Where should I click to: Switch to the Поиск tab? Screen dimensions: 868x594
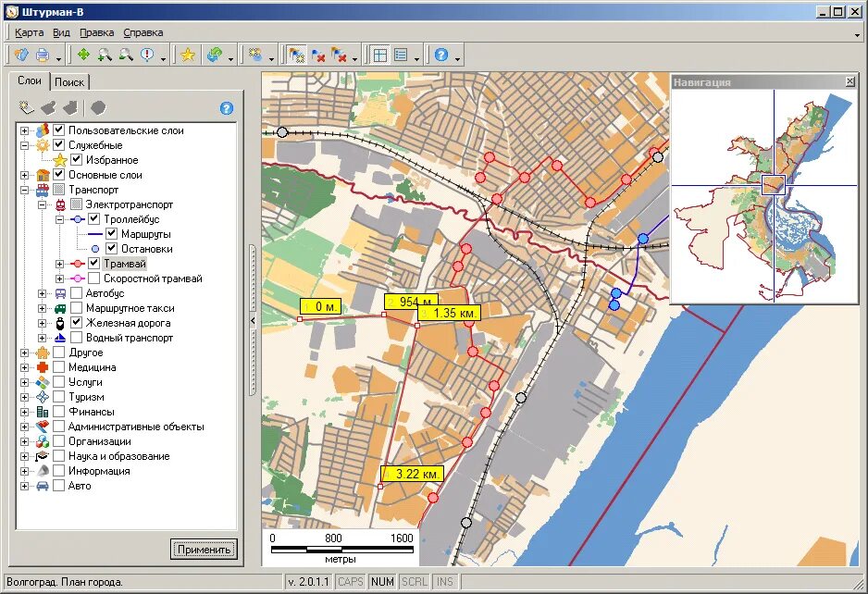[69, 82]
